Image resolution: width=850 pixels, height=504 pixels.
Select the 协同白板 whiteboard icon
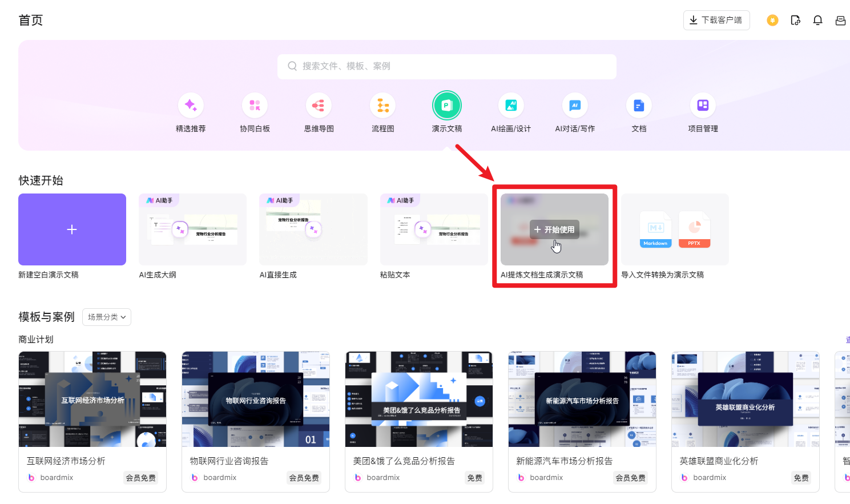tap(255, 105)
